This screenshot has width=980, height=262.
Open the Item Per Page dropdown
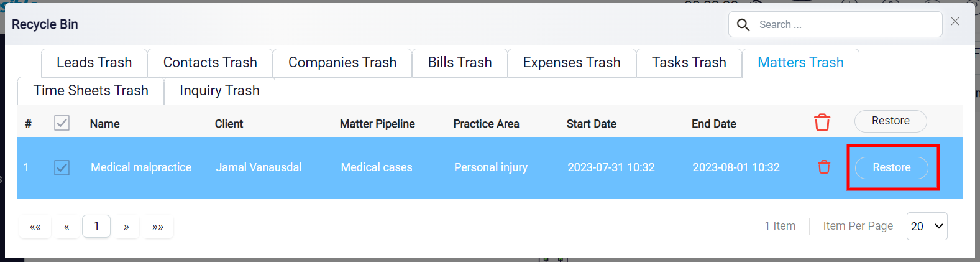pos(927,226)
